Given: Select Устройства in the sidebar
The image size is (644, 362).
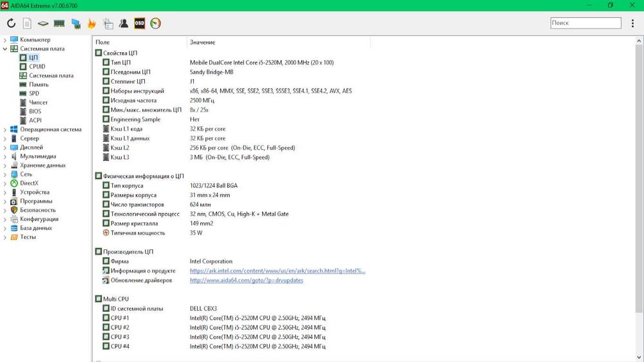Looking at the screenshot, I should click(35, 193).
